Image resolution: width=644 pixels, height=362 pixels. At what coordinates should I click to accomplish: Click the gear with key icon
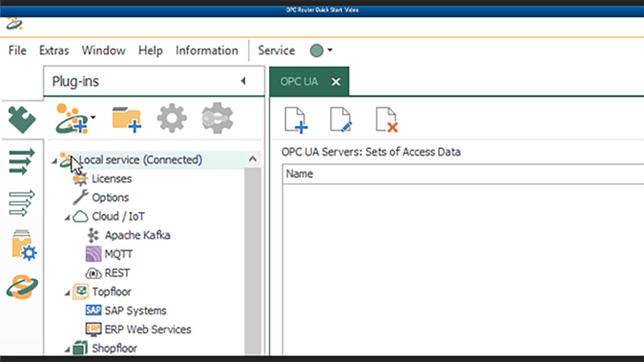218,118
